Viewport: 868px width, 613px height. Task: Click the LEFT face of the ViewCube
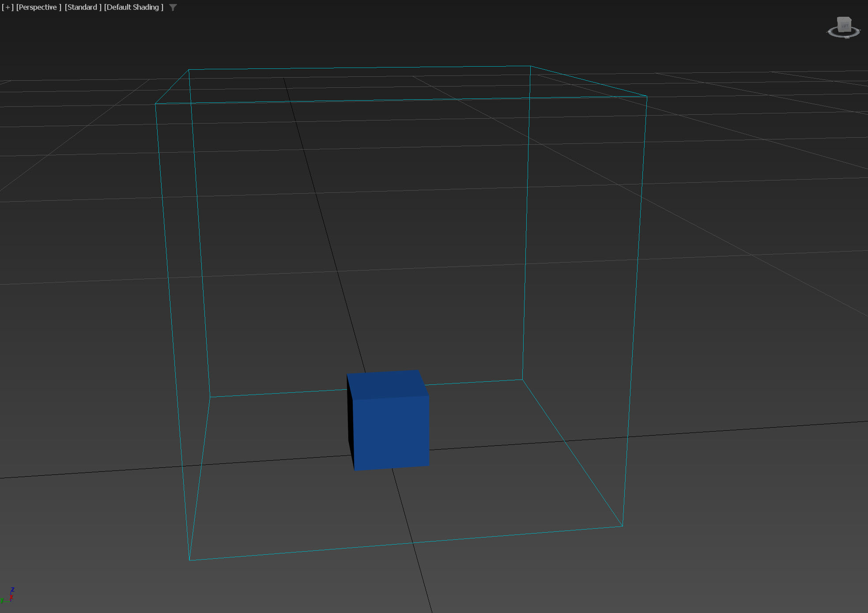pyautogui.click(x=845, y=26)
